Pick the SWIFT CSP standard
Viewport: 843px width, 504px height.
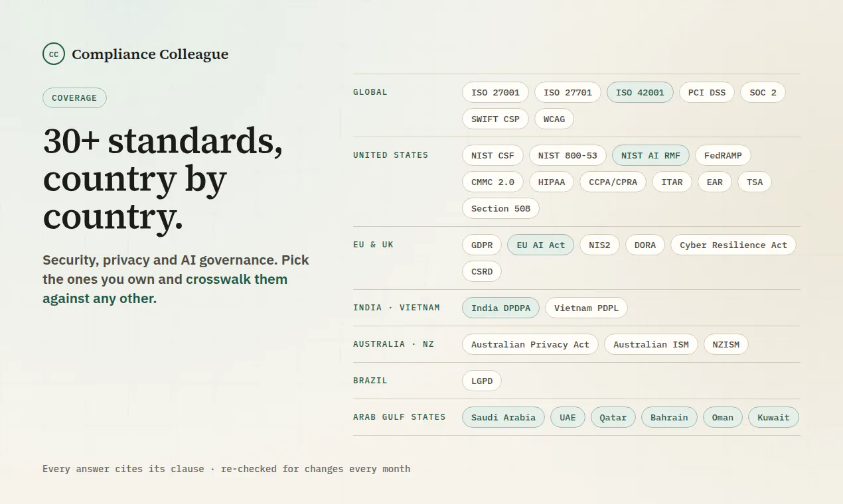click(x=495, y=119)
